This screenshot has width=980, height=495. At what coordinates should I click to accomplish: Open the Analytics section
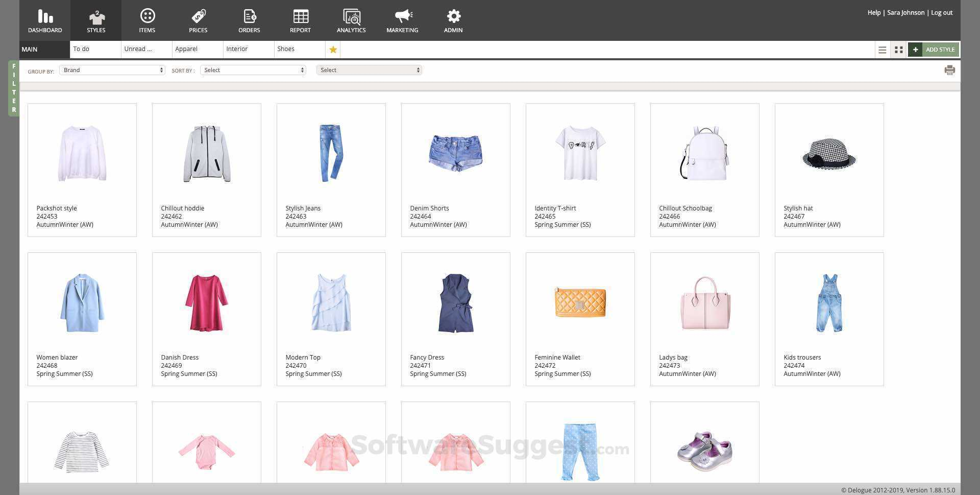point(351,20)
